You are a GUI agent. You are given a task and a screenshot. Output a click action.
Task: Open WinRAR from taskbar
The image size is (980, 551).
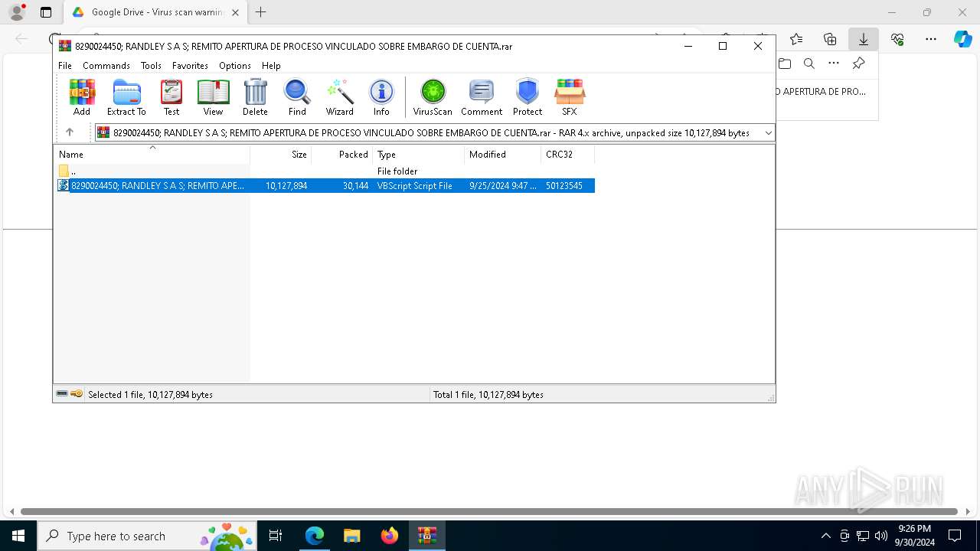(x=426, y=536)
